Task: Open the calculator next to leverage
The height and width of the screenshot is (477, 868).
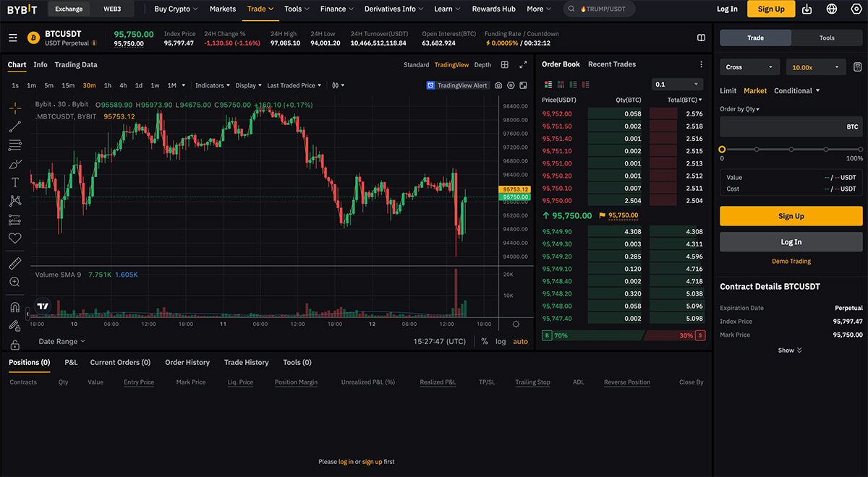Action: pos(857,67)
